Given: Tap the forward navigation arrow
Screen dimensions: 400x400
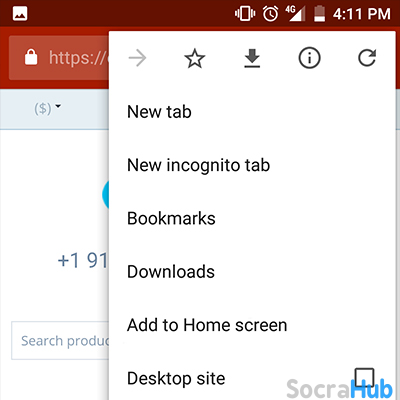Looking at the screenshot, I should [x=137, y=58].
